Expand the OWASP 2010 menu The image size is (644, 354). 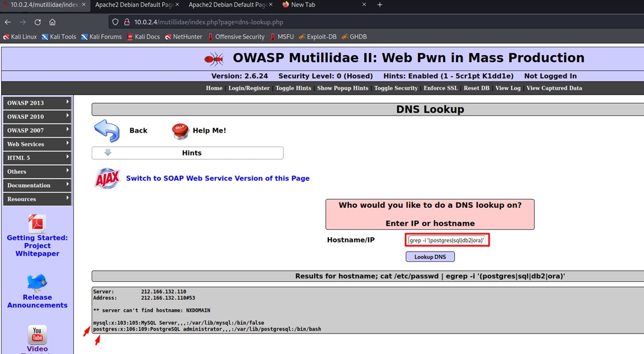pyautogui.click(x=38, y=117)
